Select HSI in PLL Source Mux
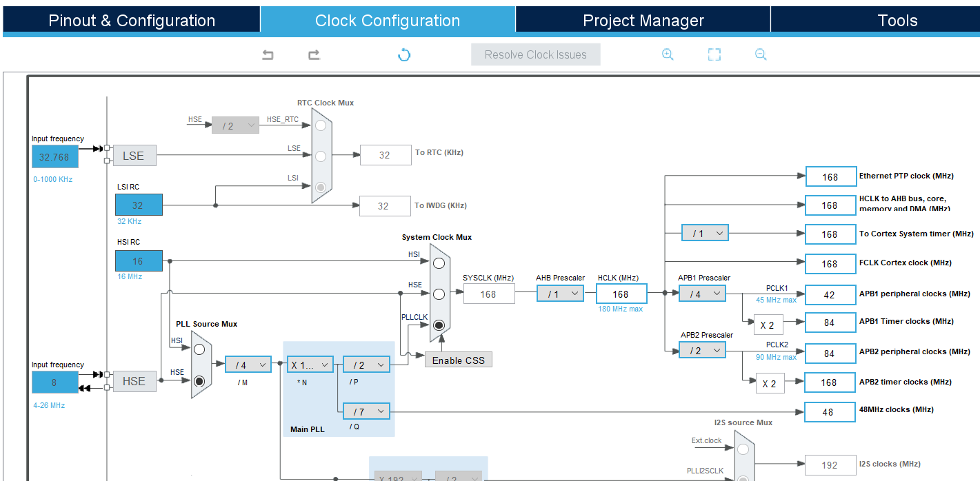Image resolution: width=980 pixels, height=481 pixels. click(x=199, y=349)
